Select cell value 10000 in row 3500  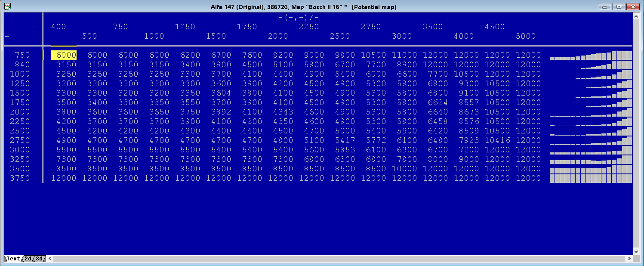click(x=405, y=169)
